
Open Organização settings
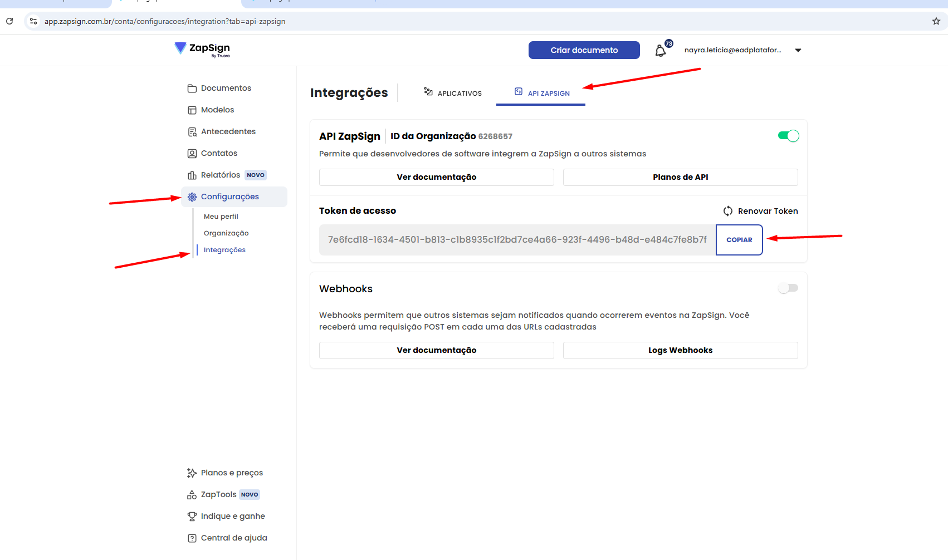[226, 233]
